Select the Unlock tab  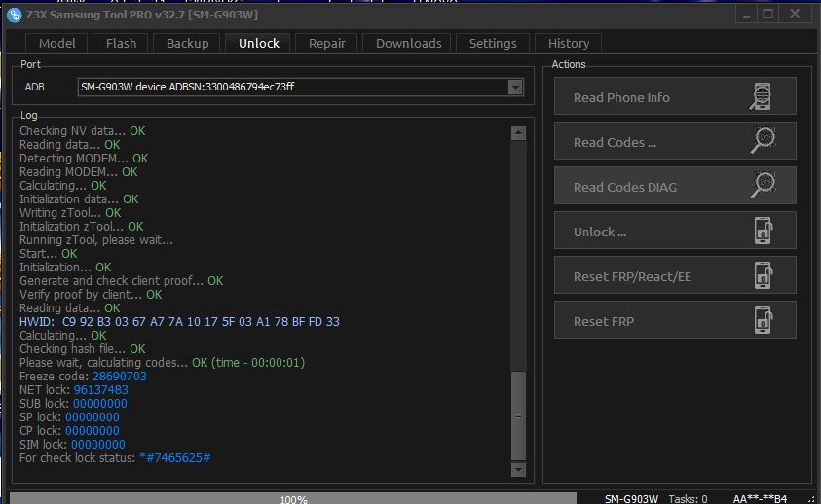point(259,43)
